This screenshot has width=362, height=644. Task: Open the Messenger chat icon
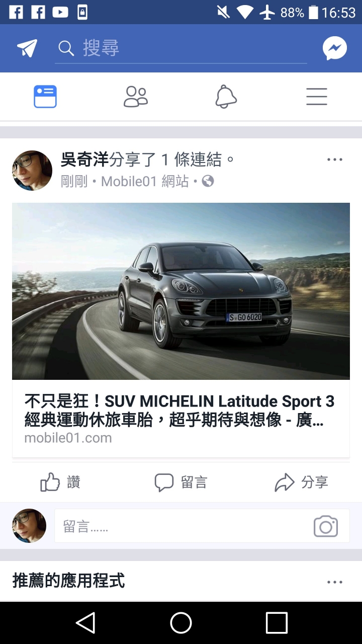coord(335,48)
